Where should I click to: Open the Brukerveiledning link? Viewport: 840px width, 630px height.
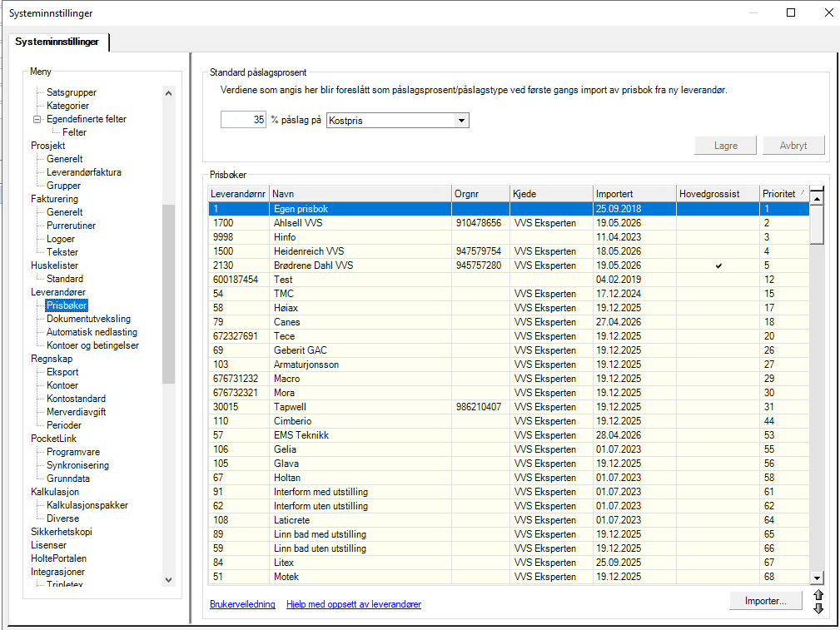click(242, 604)
